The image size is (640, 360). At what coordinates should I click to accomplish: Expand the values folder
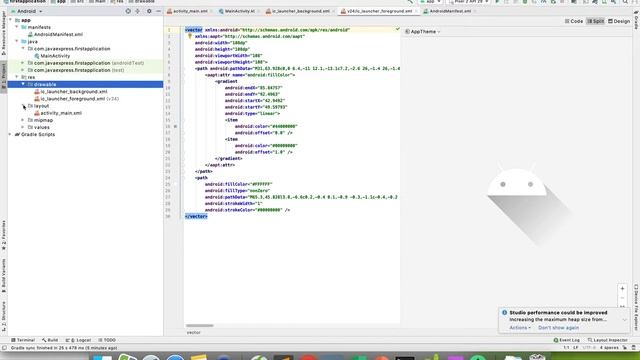pos(23,127)
